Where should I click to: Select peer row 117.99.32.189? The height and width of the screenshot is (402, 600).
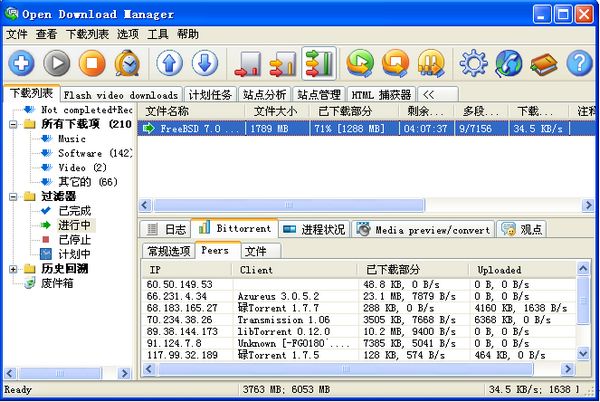point(359,355)
